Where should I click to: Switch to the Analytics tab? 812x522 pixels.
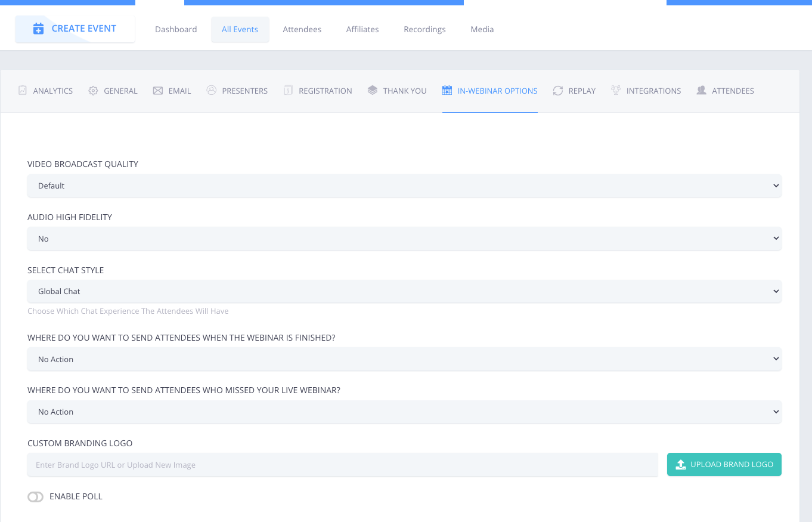coord(45,91)
